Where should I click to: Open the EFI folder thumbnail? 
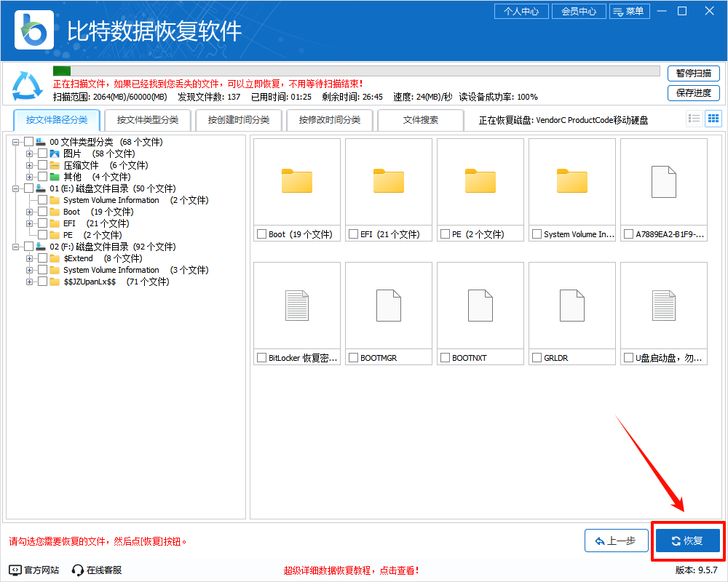click(x=388, y=182)
